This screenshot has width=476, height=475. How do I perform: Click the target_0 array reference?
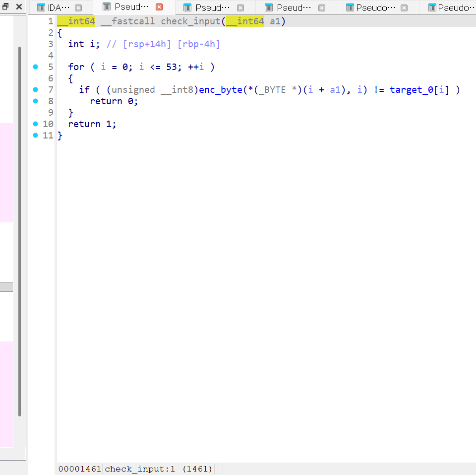pos(411,90)
